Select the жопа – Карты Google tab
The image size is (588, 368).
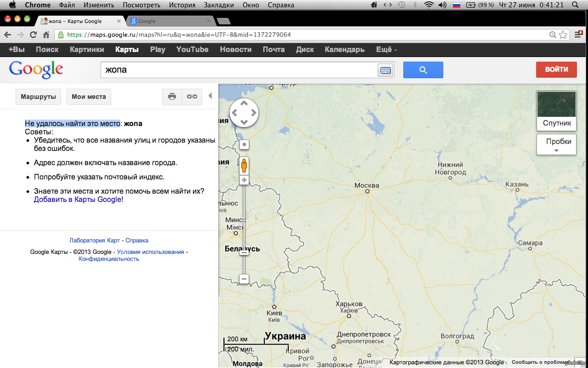pyautogui.click(x=79, y=21)
